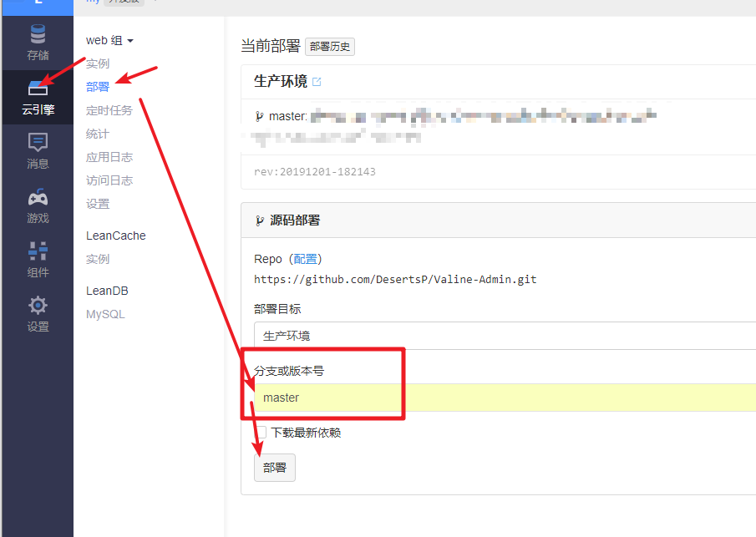Click the LeanCache heading
Image resolution: width=756 pixels, height=537 pixels.
[x=116, y=236]
